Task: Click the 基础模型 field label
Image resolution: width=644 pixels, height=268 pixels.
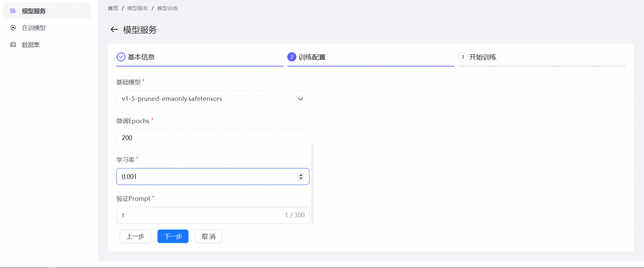Action: 128,82
